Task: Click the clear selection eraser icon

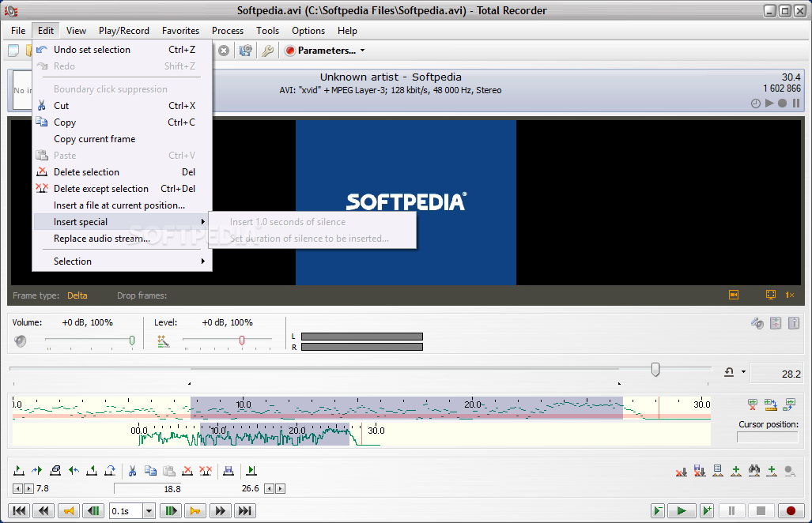Action: tap(55, 470)
